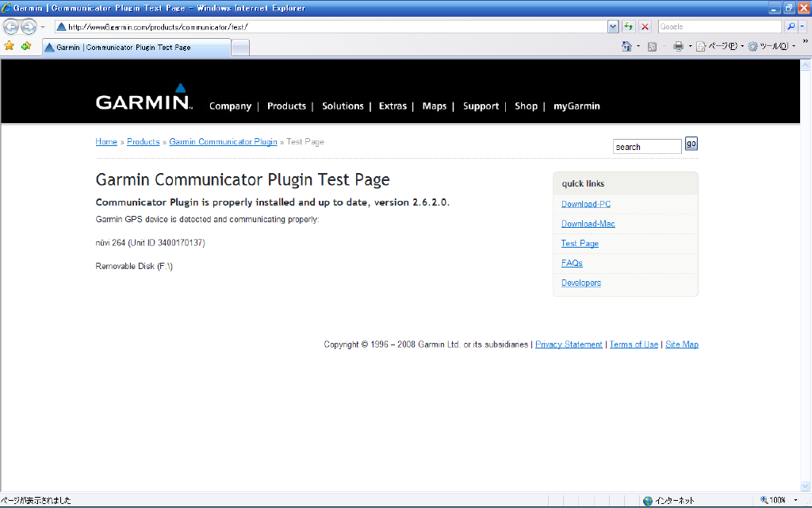This screenshot has width=812, height=508.
Task: Click the Google search box in toolbar
Action: [x=719, y=27]
